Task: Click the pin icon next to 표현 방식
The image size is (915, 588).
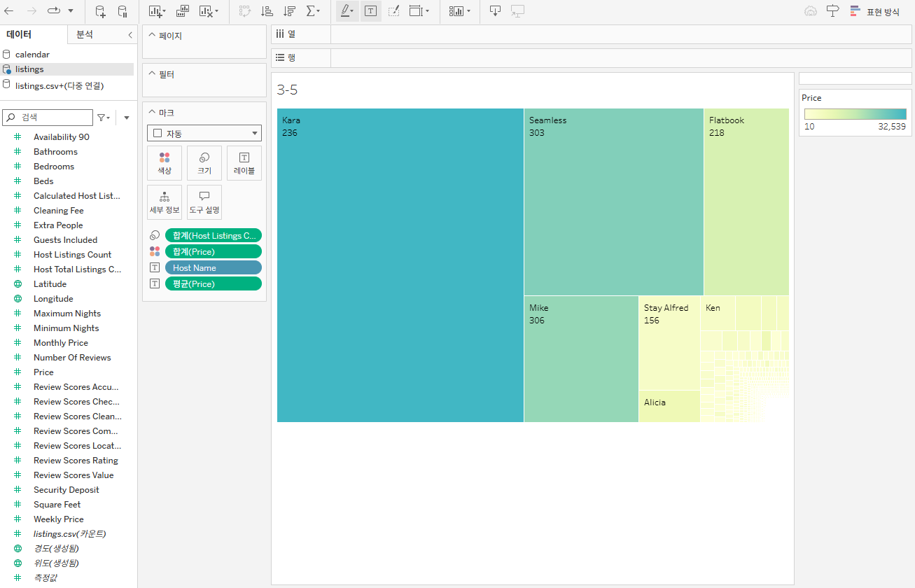Action: click(832, 11)
